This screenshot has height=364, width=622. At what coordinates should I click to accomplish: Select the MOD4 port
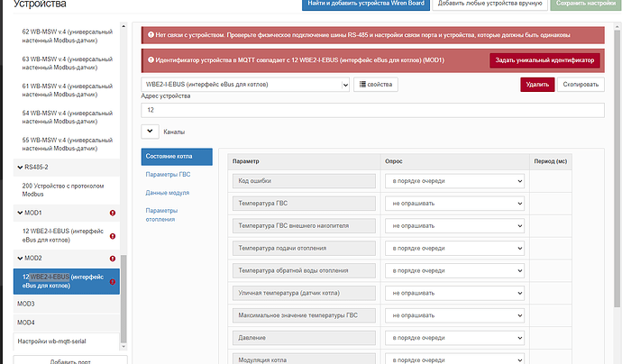point(67,323)
